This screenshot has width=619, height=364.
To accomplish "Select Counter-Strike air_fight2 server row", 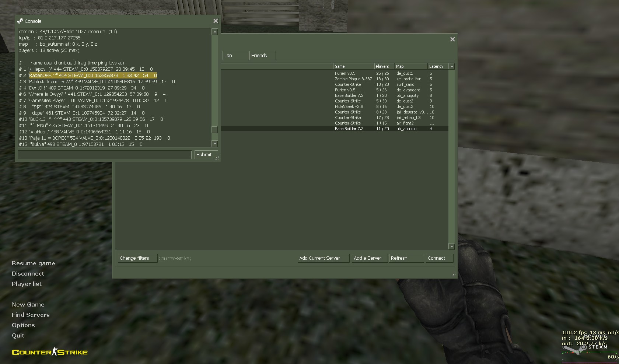I will coord(335,123).
